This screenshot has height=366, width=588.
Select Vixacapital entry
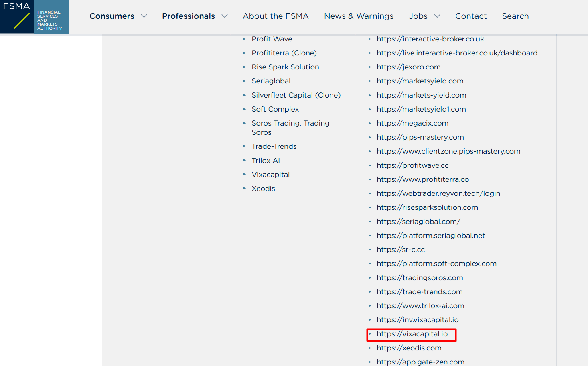(x=271, y=175)
